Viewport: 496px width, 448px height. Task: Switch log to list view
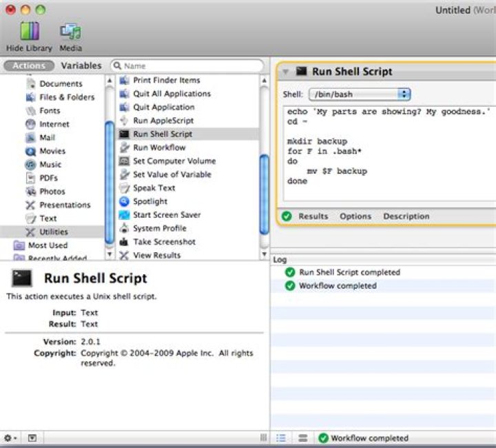(280, 438)
